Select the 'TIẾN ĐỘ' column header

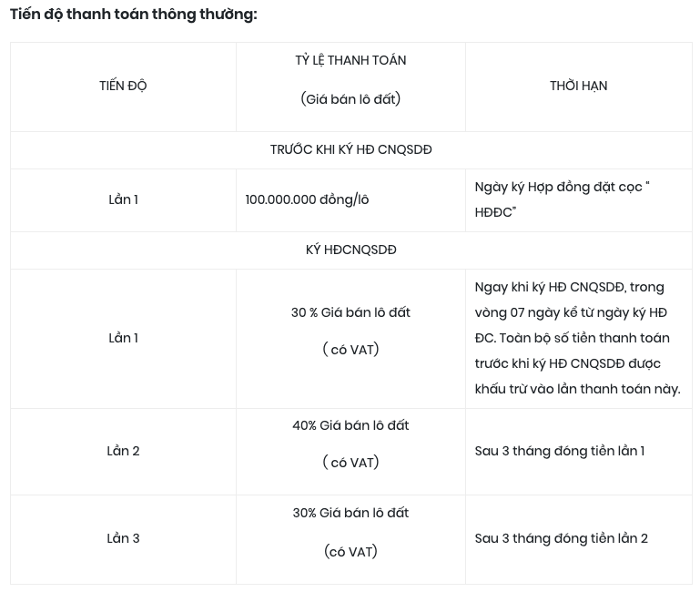point(123,86)
